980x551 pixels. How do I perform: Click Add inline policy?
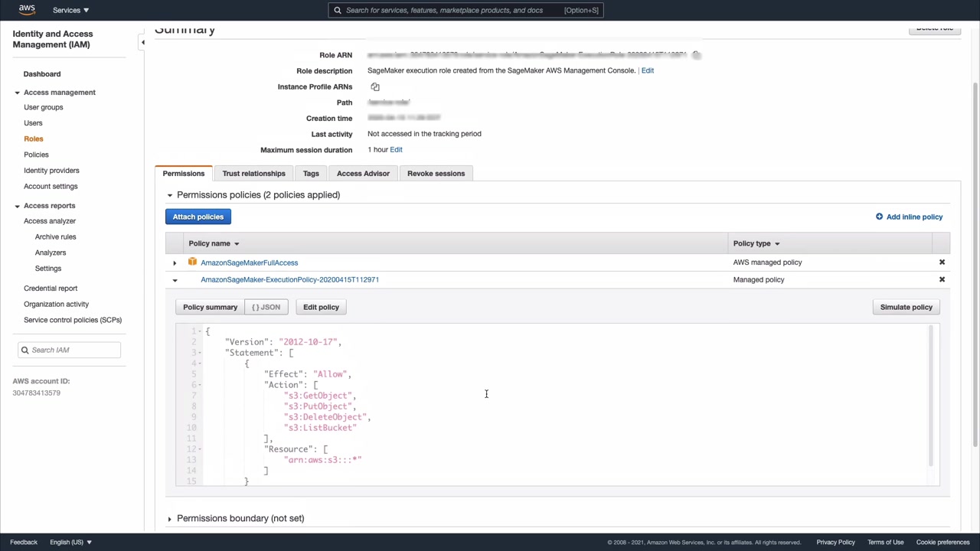coord(910,217)
